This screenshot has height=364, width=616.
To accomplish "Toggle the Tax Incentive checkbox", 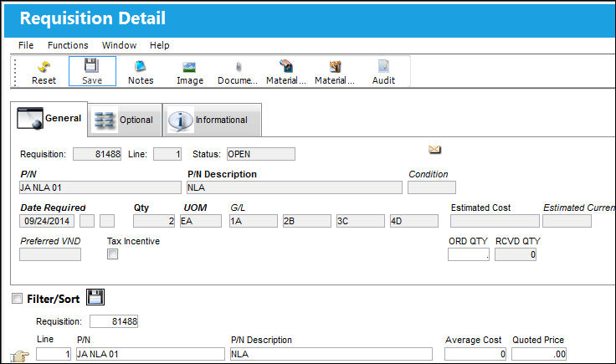I will point(112,254).
